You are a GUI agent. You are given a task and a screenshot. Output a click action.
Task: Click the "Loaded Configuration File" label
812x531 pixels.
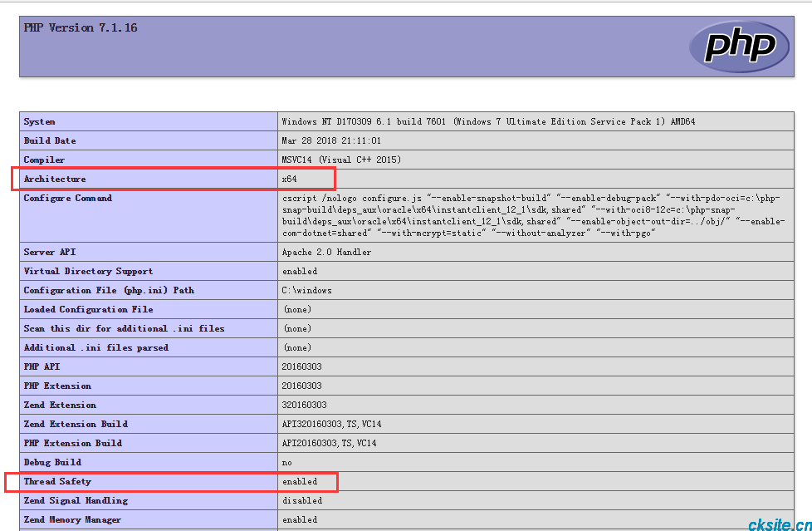coord(89,310)
